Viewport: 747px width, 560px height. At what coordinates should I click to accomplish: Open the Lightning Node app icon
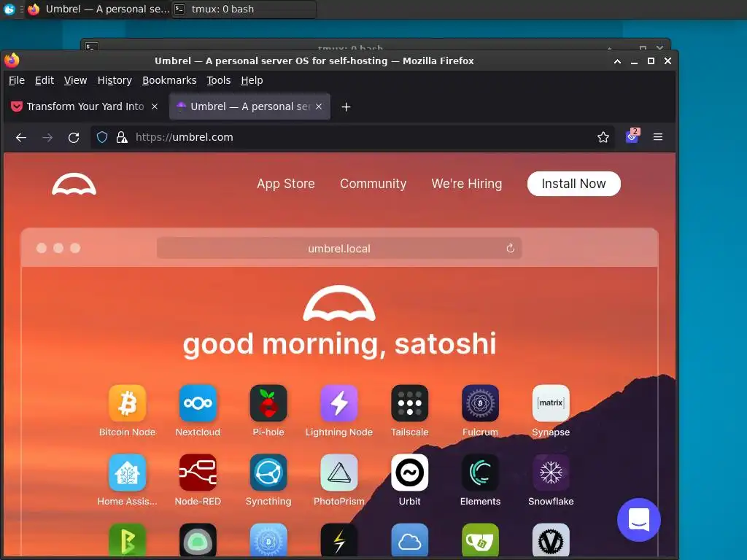[x=338, y=402]
